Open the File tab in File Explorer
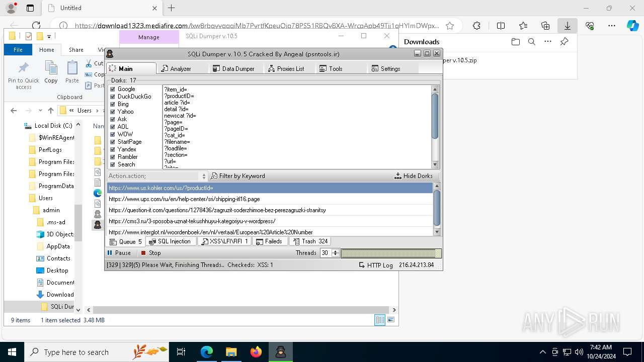This screenshot has width=644, height=362. coord(18,50)
